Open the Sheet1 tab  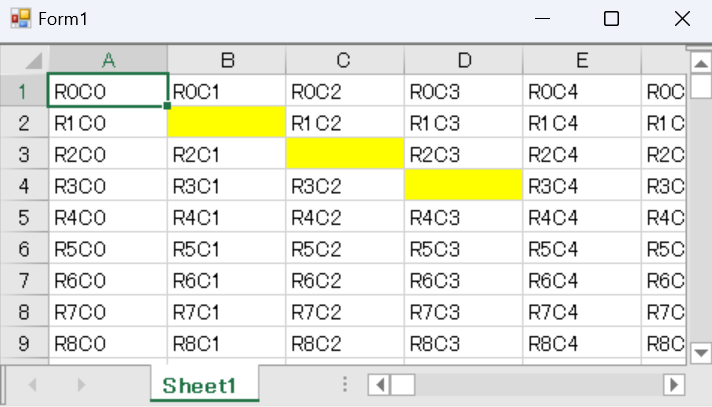[x=204, y=384]
